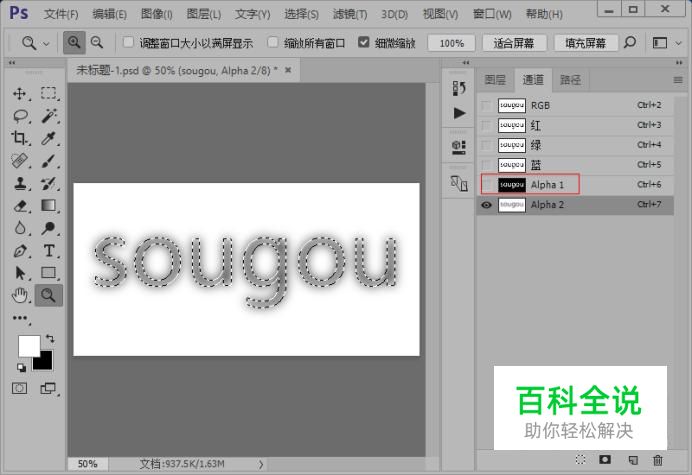Show the Green channel visibility
692x475 pixels.
pos(486,145)
